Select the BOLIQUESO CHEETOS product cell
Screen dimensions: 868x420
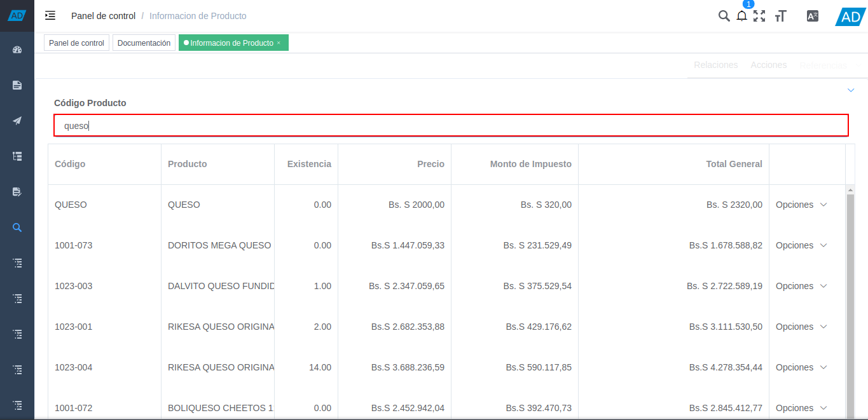click(217, 408)
